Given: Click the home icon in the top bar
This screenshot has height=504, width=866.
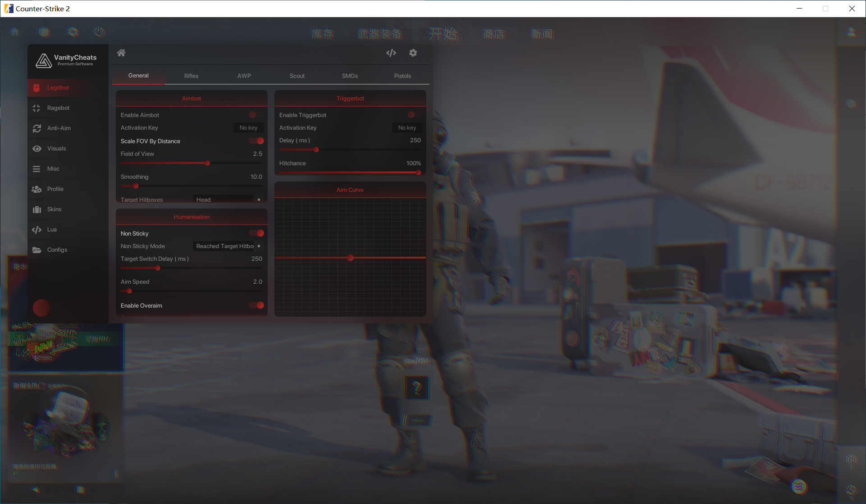Looking at the screenshot, I should 120,53.
